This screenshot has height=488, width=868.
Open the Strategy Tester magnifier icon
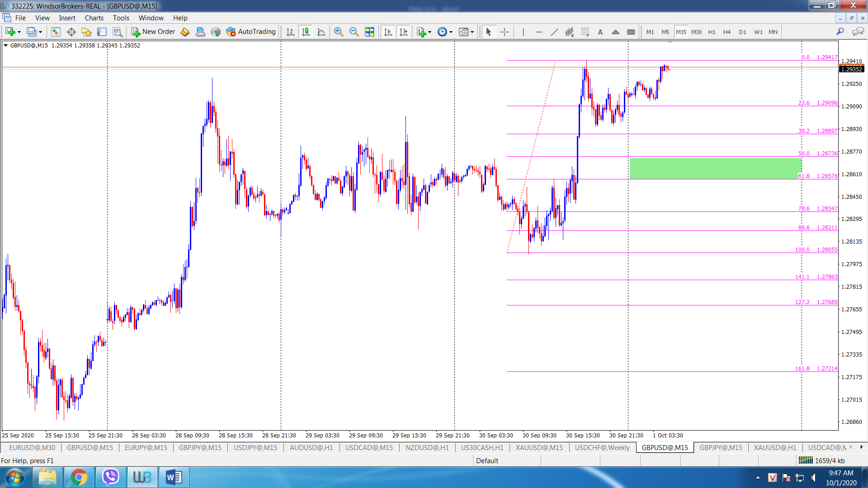tap(117, 32)
